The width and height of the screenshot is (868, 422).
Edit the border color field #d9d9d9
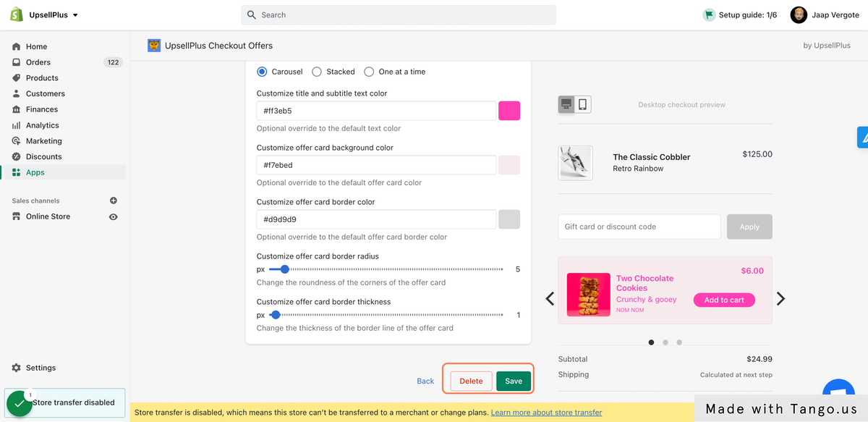(376, 219)
